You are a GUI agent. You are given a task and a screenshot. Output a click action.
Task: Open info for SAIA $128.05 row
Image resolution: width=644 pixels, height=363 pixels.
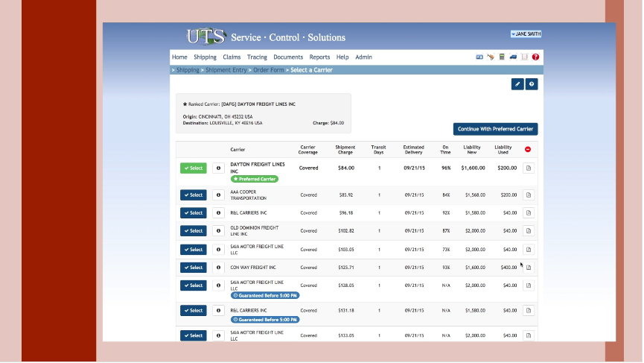coord(218,285)
